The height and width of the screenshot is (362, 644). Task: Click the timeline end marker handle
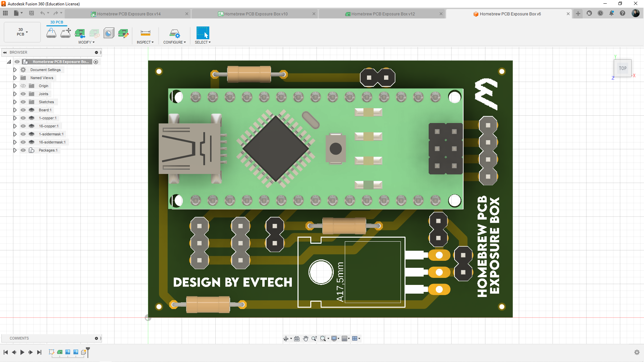88,350
